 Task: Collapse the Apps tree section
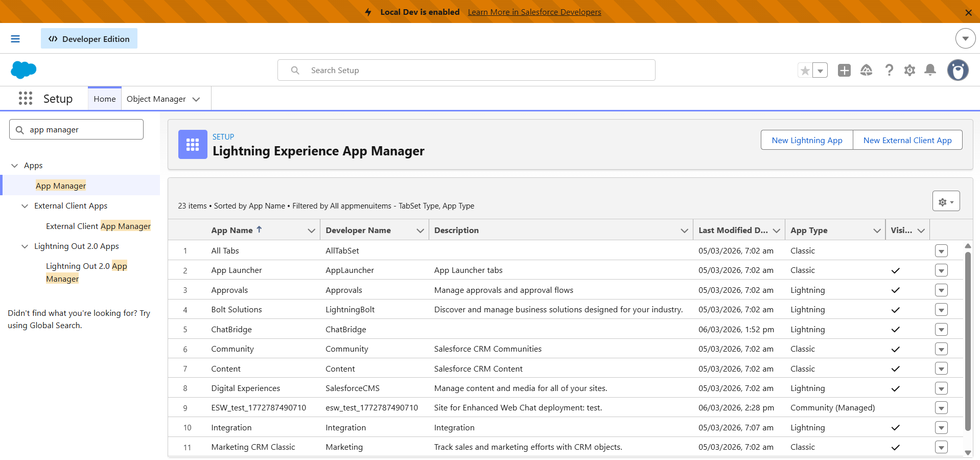(x=14, y=166)
